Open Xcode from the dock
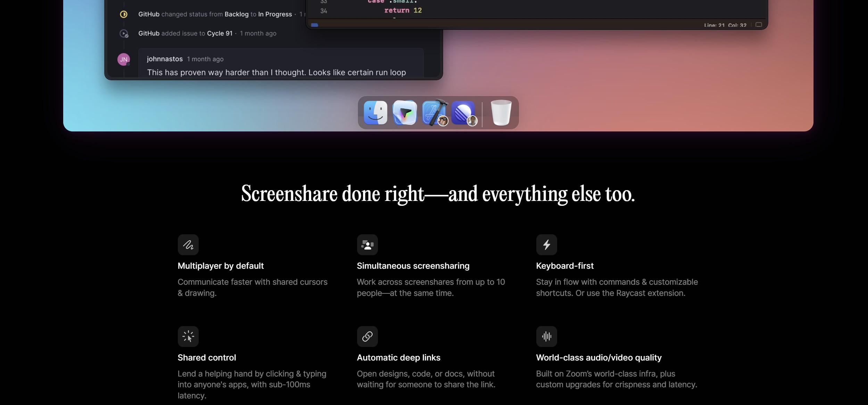 (x=434, y=113)
